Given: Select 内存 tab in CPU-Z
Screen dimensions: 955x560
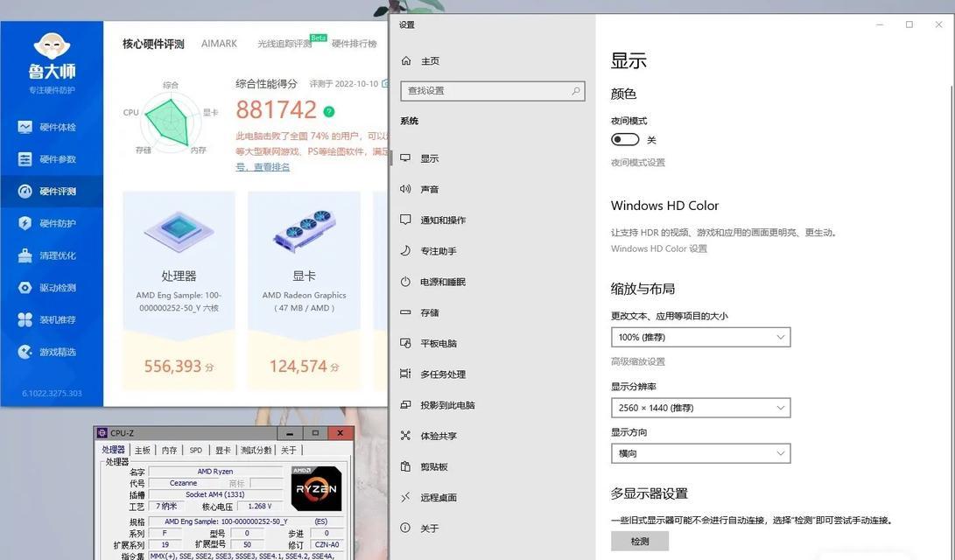Looking at the screenshot, I should click(169, 451).
